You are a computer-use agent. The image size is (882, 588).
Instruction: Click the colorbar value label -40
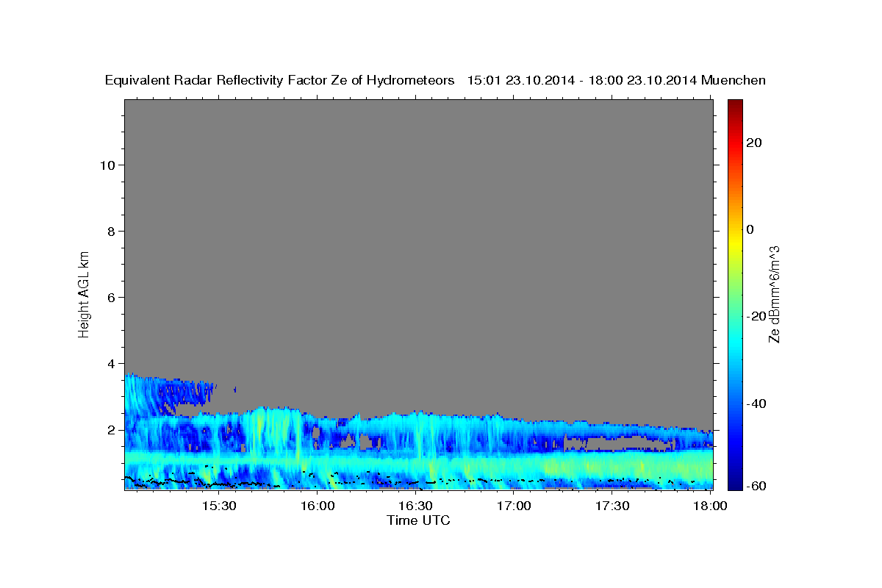756,404
